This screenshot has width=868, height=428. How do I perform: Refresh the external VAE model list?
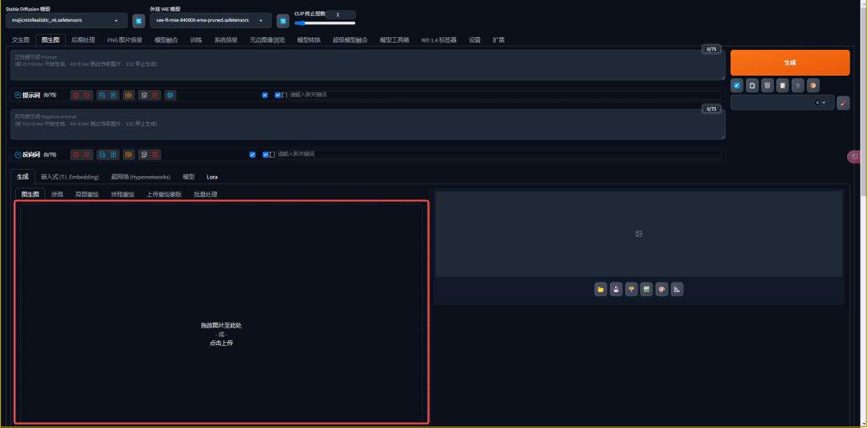tap(283, 21)
